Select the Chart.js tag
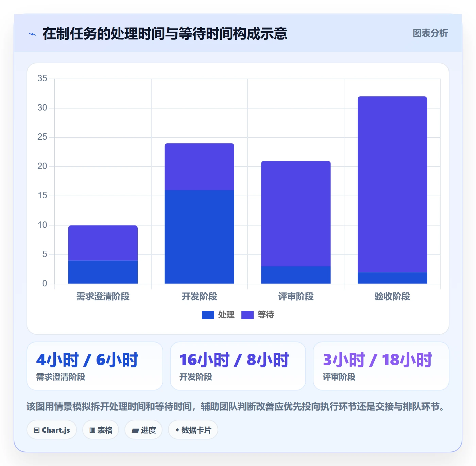The width and height of the screenshot is (476, 466). tap(52, 430)
